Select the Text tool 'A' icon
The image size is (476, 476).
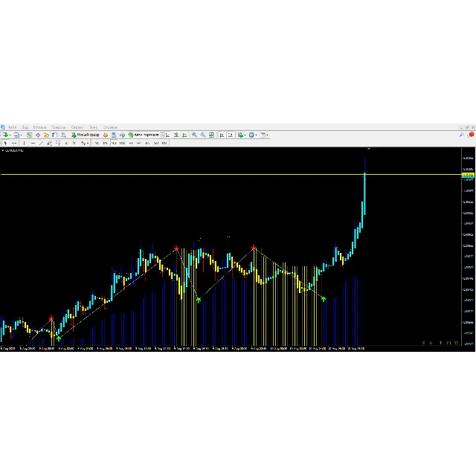(66, 143)
